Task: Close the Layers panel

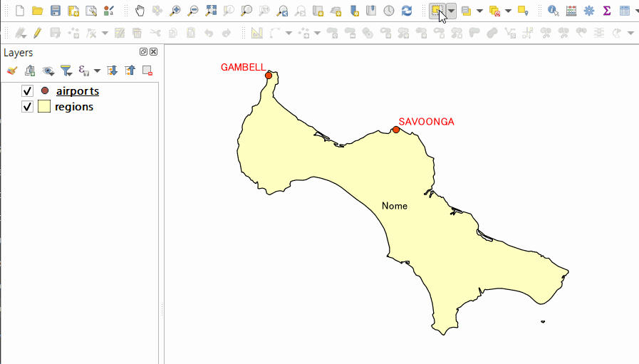Action: pos(154,52)
